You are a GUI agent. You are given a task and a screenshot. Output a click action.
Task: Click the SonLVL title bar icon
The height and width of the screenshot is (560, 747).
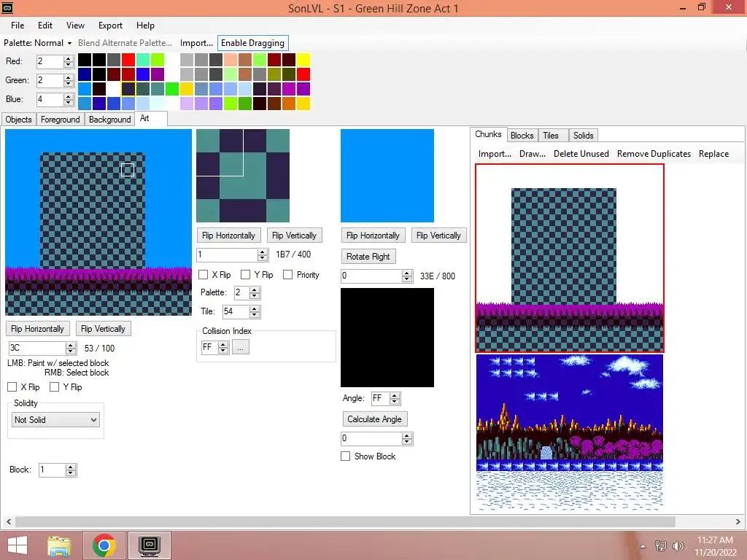click(x=7, y=7)
